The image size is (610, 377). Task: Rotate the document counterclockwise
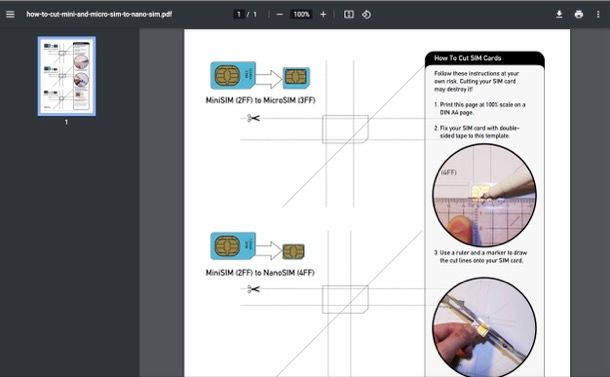(366, 14)
